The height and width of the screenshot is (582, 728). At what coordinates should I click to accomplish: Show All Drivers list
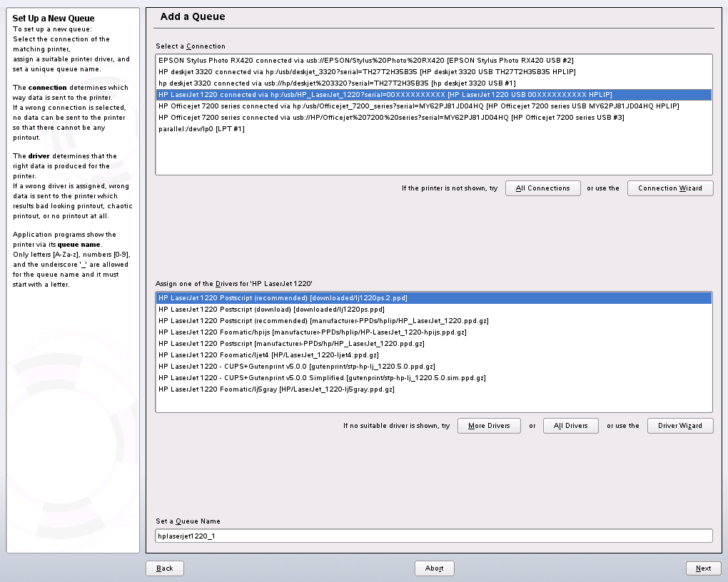pos(570,426)
